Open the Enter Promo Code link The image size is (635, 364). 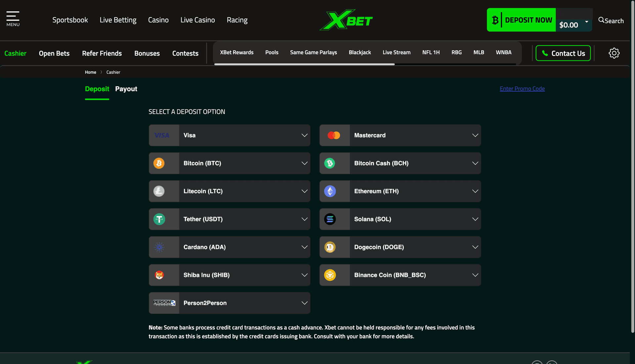click(522, 89)
